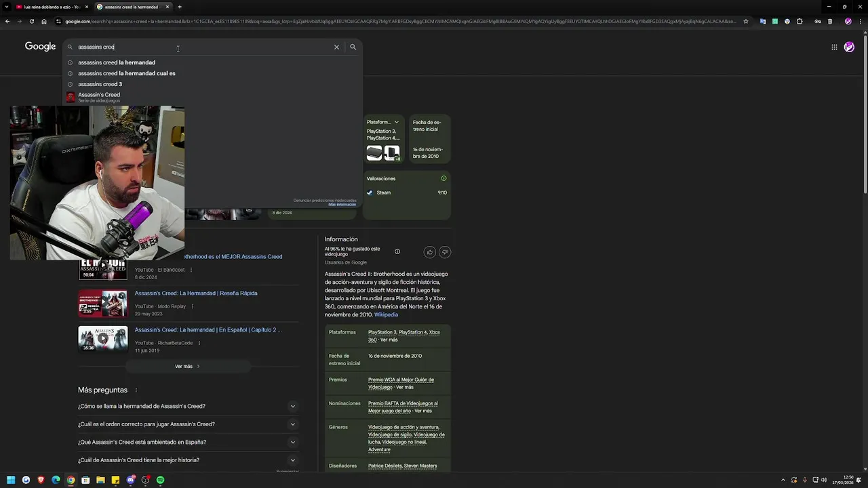Click the Capítulo 2 video thumbnail
Image resolution: width=868 pixels, height=488 pixels.
[102, 339]
